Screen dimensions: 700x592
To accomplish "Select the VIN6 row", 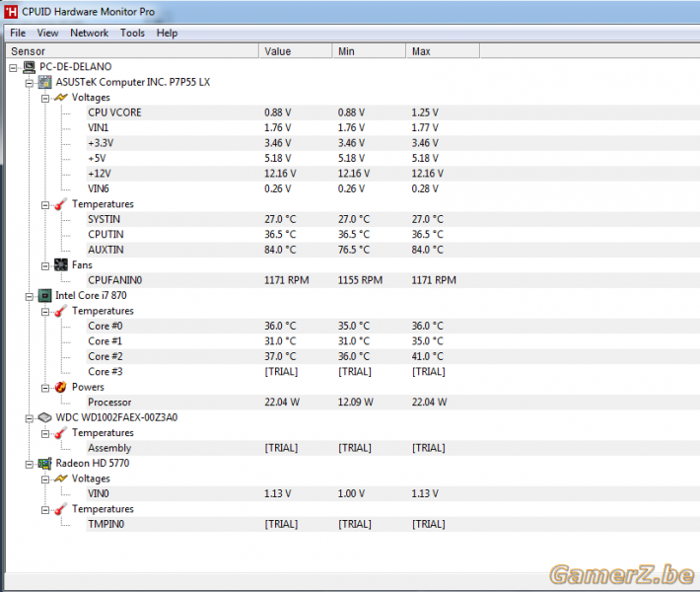I will 392,188.
